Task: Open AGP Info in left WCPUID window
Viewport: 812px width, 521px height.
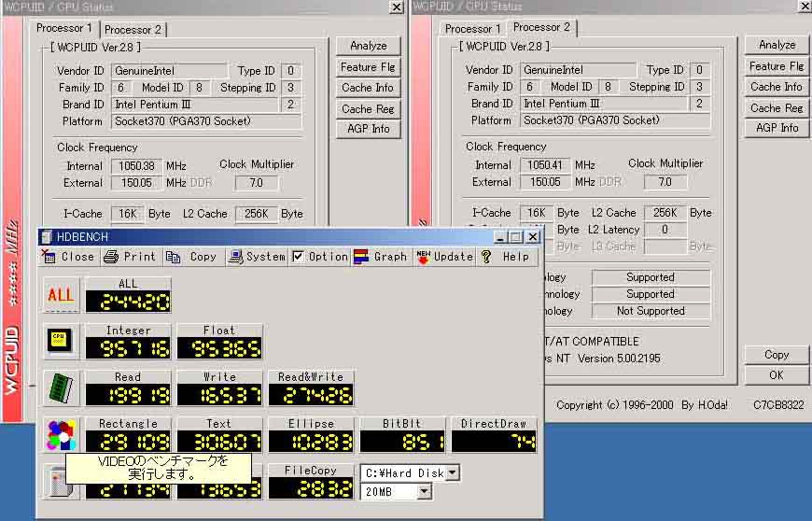Action: point(368,129)
